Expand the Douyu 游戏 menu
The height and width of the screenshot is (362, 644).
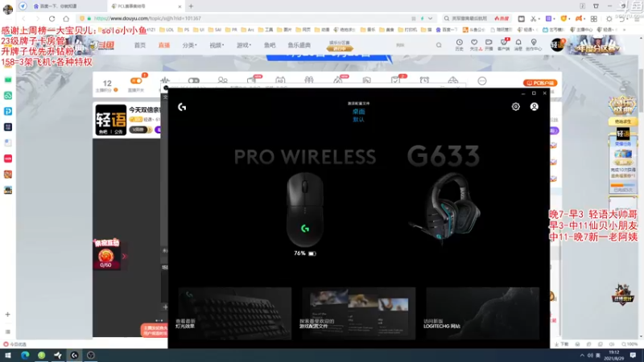click(244, 45)
